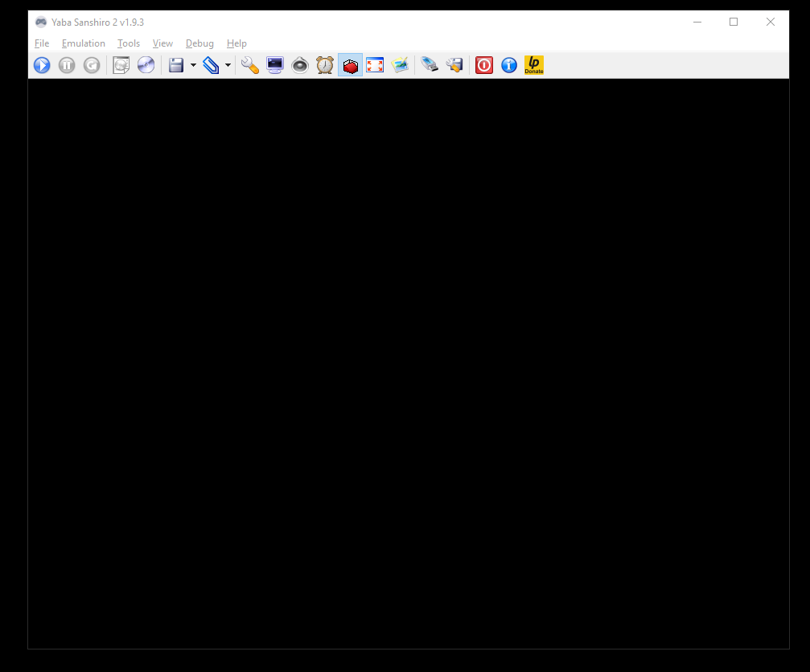The width and height of the screenshot is (810, 672).
Task: Click the grey Pause emulation button
Action: click(67, 65)
